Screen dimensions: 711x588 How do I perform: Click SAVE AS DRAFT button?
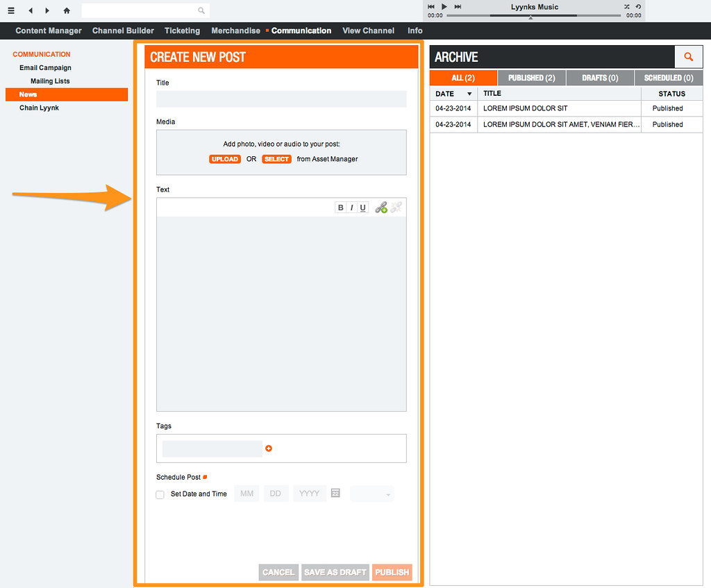click(335, 572)
